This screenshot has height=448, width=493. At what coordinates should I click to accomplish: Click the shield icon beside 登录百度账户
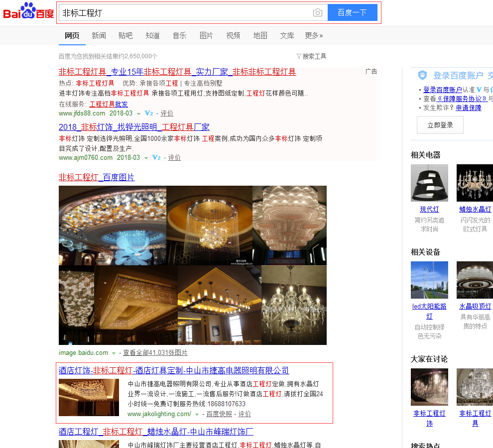(422, 76)
